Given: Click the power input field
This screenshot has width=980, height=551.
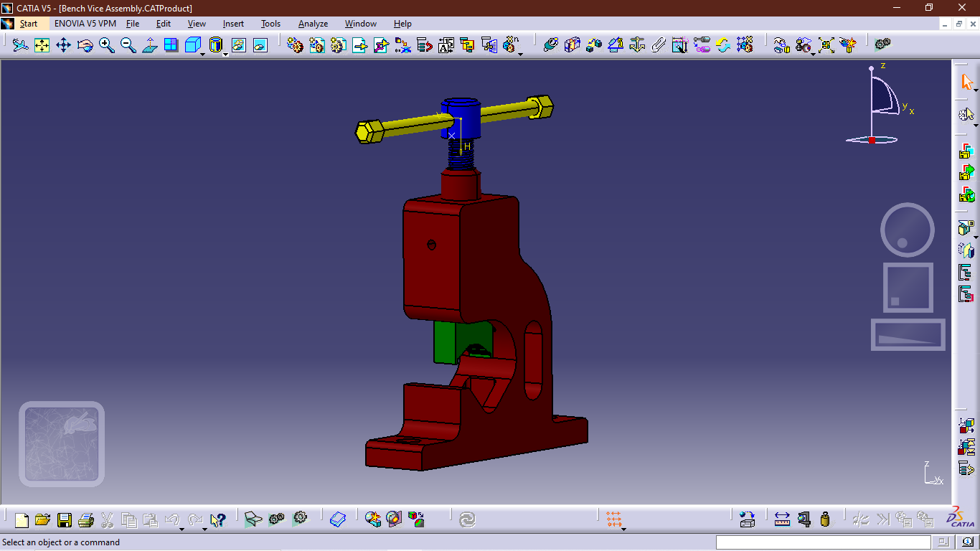Looking at the screenshot, I should (x=825, y=542).
